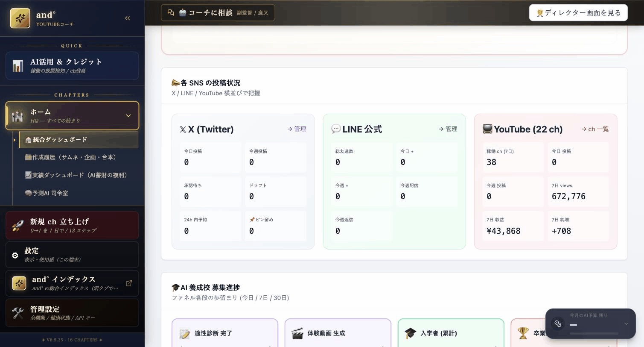Open X (Twitter) 管理 link

(x=297, y=129)
